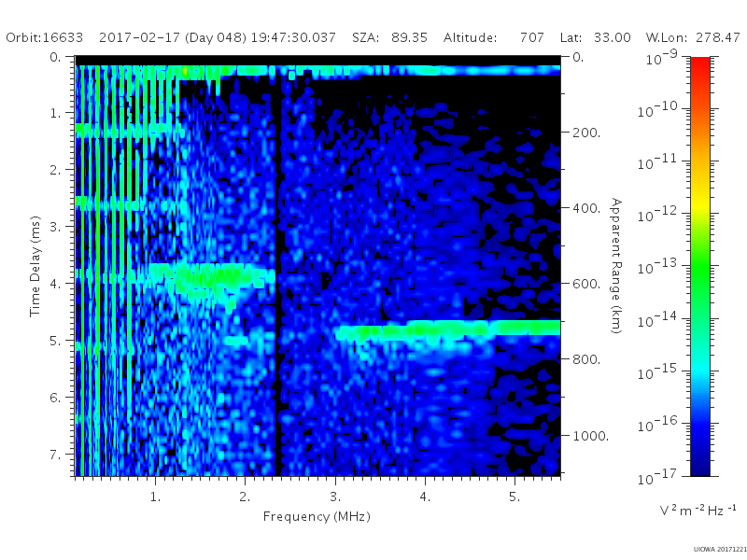Click the Frequency (MHz) axis title
This screenshot has height=560, width=747.
[x=317, y=517]
